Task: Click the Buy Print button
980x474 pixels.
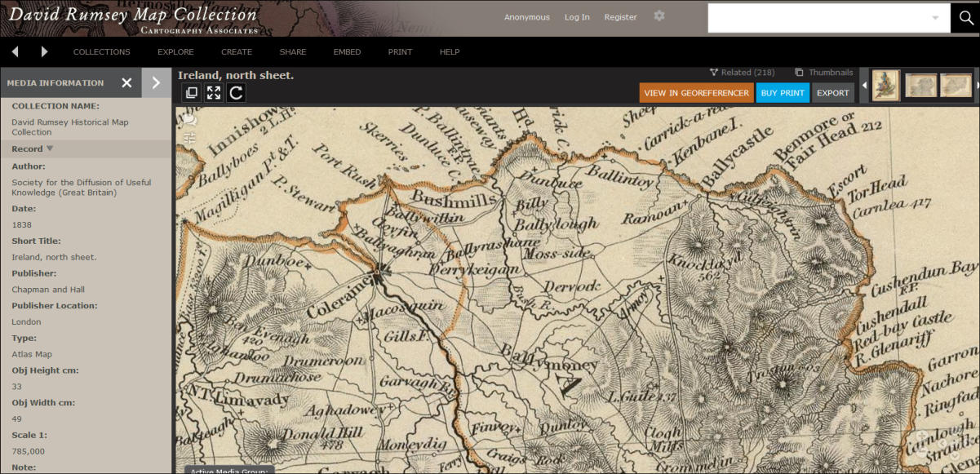Action: [783, 93]
